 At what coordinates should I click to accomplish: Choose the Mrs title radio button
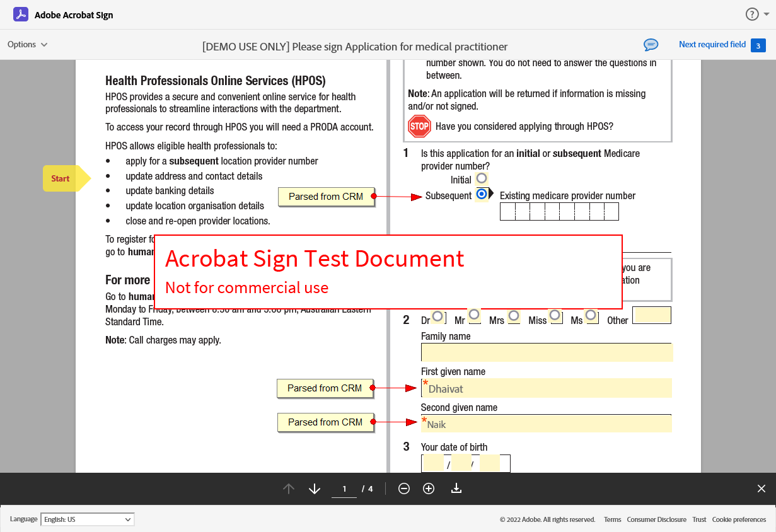pos(514,315)
